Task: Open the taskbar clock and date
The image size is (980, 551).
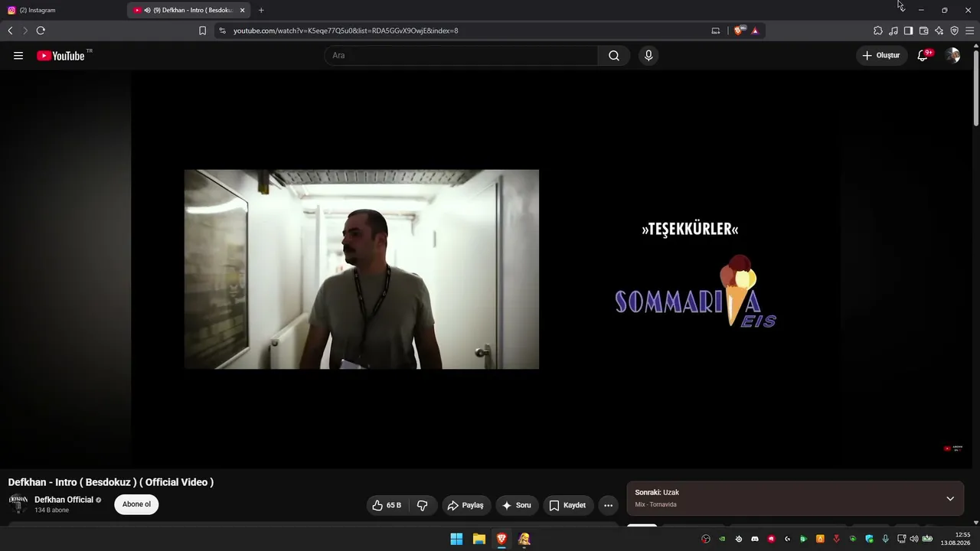Action: pyautogui.click(x=957, y=539)
